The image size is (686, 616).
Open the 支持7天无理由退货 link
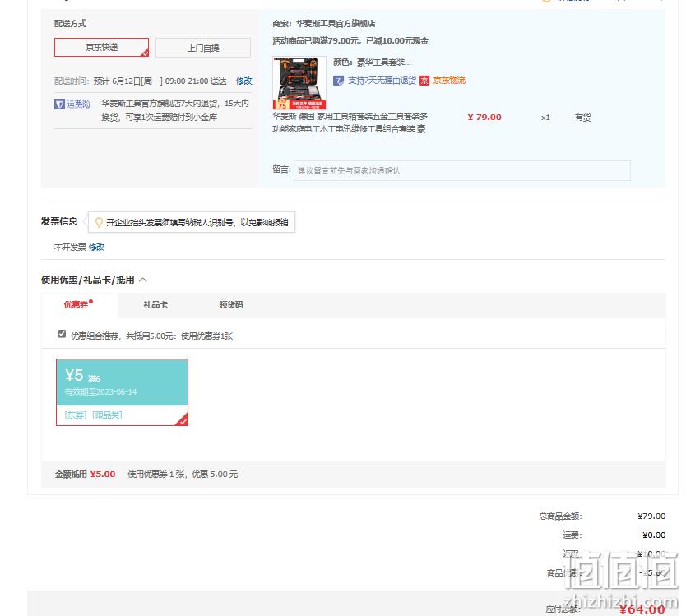click(382, 81)
